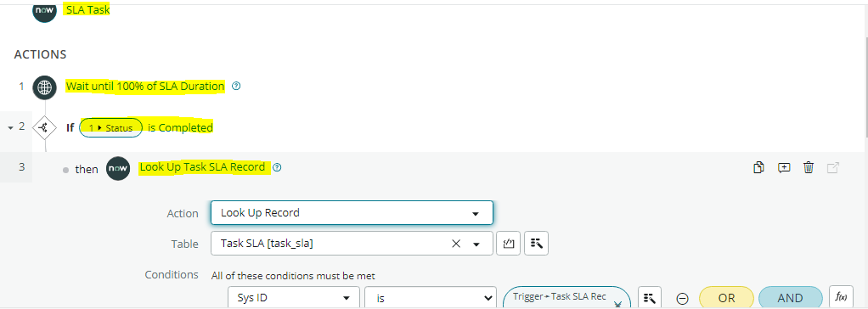Image resolution: width=868 pixels, height=309 pixels.
Task: Add annotation using the comment icon
Action: click(784, 167)
